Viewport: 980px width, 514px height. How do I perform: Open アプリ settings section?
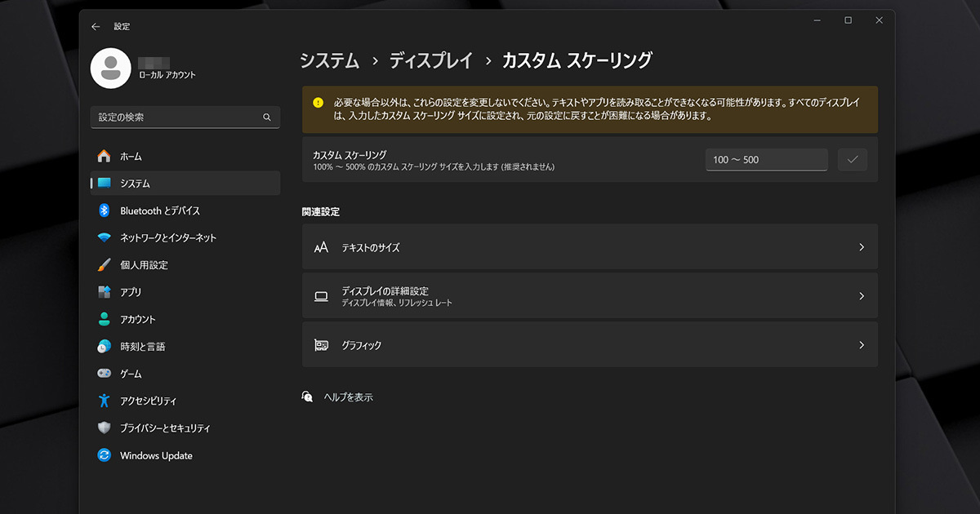click(185, 292)
